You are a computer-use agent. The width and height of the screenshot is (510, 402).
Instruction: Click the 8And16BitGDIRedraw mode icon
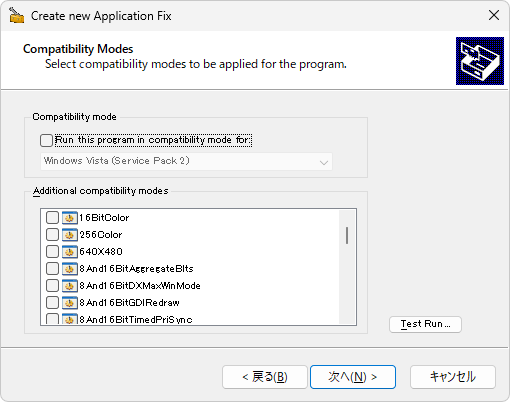click(x=69, y=303)
